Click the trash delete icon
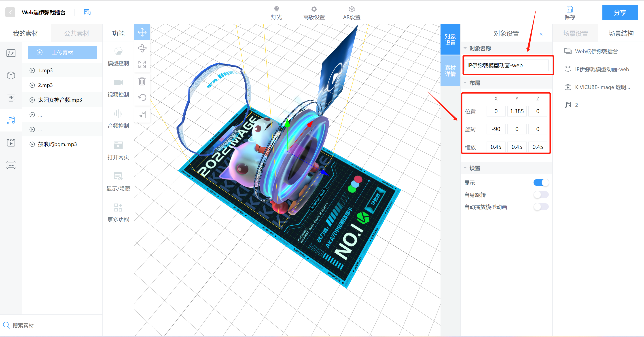This screenshot has width=644, height=337. 142,81
